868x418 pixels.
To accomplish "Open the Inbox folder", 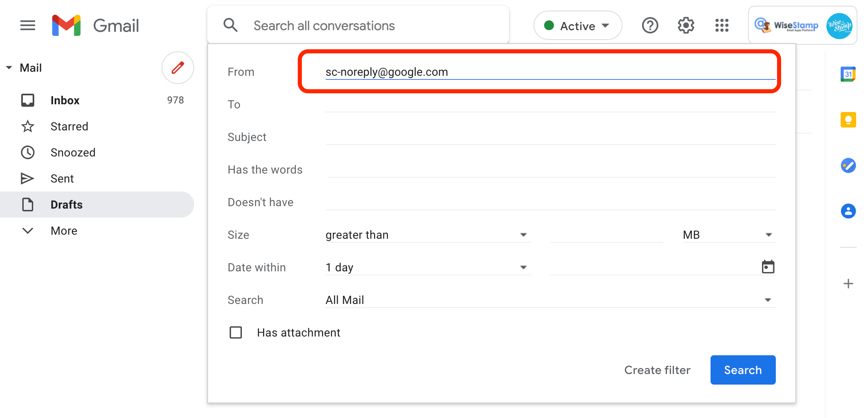I will pyautogui.click(x=65, y=100).
